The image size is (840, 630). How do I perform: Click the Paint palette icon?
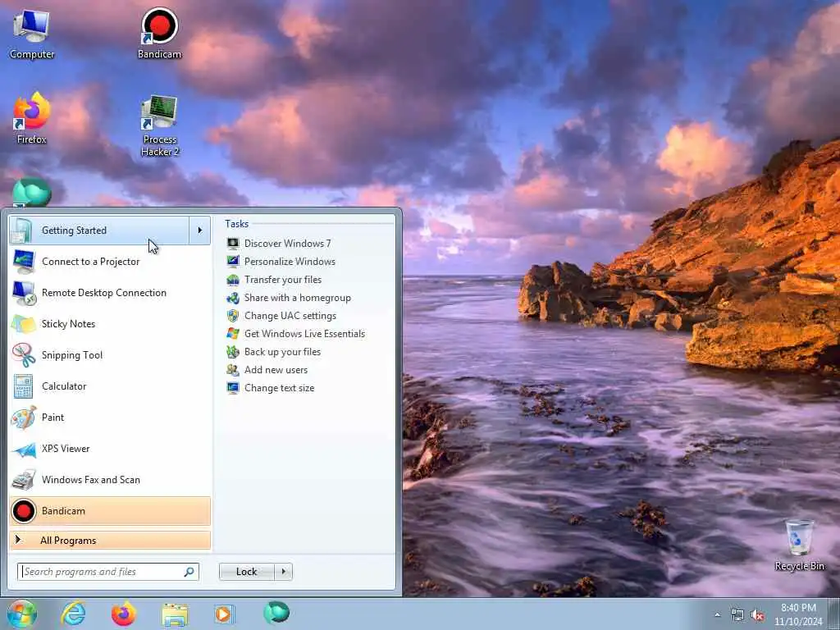24,418
